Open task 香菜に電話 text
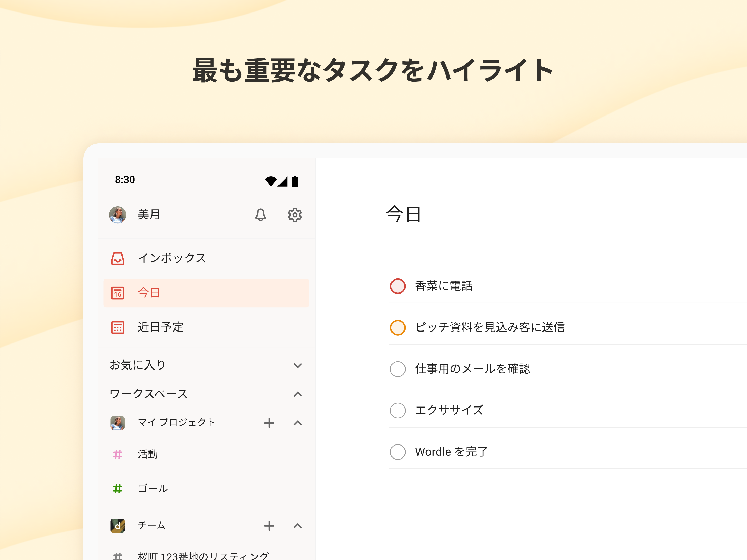The width and height of the screenshot is (747, 560). 444,286
